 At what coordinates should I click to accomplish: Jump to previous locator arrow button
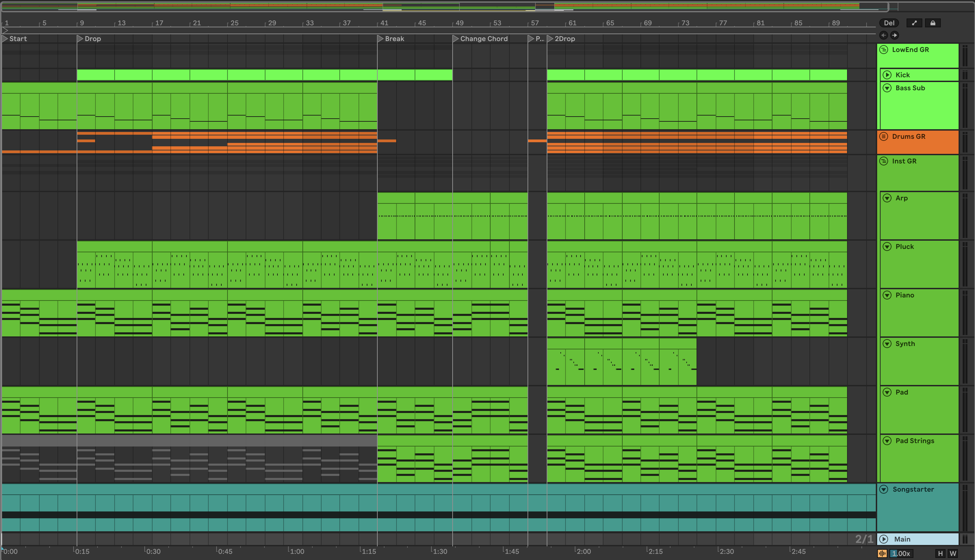click(x=883, y=36)
